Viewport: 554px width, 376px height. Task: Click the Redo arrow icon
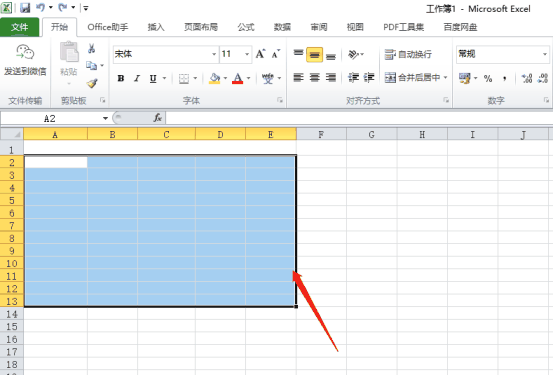pos(63,7)
